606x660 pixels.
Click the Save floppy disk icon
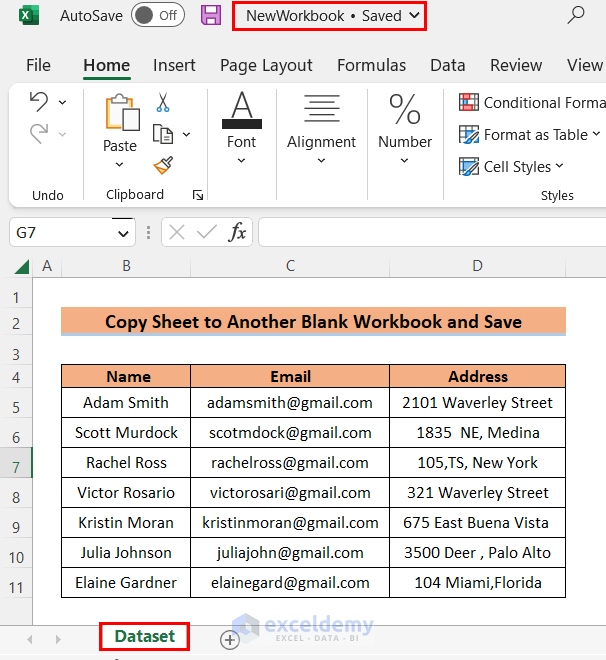point(211,15)
